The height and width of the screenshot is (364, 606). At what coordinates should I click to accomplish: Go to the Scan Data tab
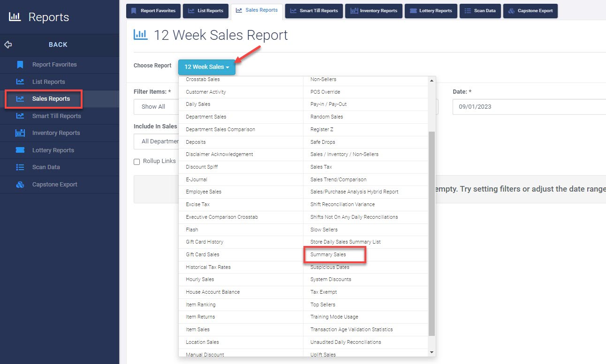480,11
